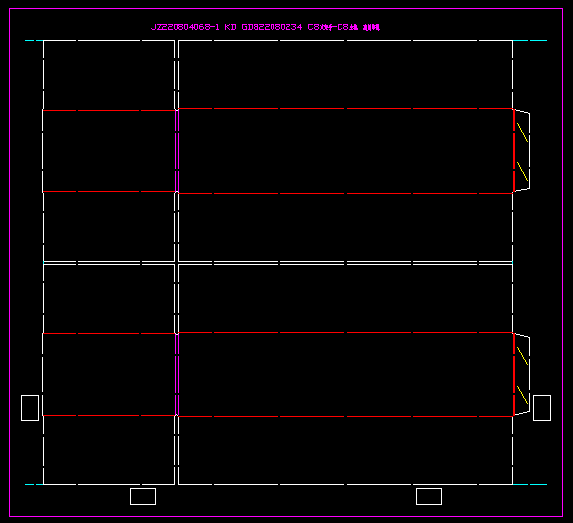
Task: Select lowest yellow diagonal in lower flap
Action: tap(523, 395)
